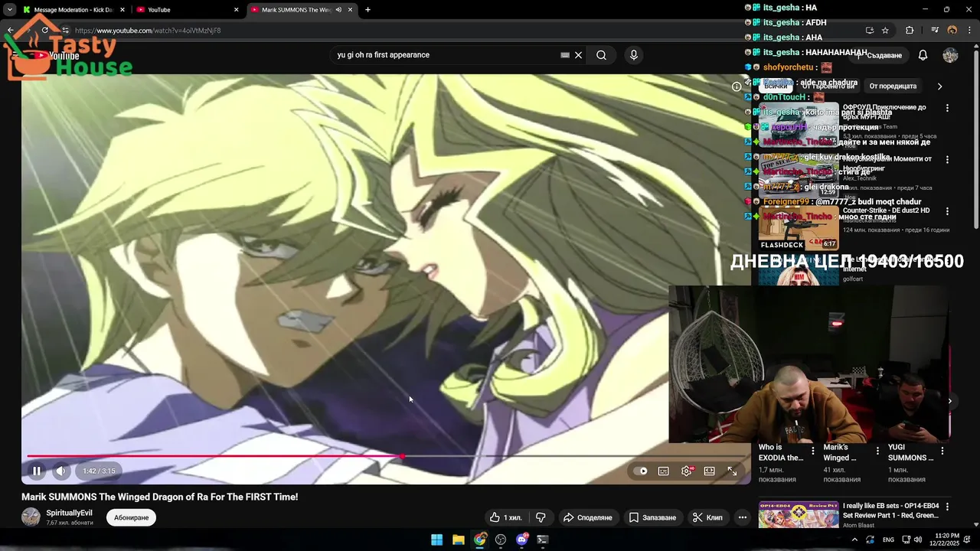
Task: Open the Chrome profile avatar
Action: click(952, 31)
